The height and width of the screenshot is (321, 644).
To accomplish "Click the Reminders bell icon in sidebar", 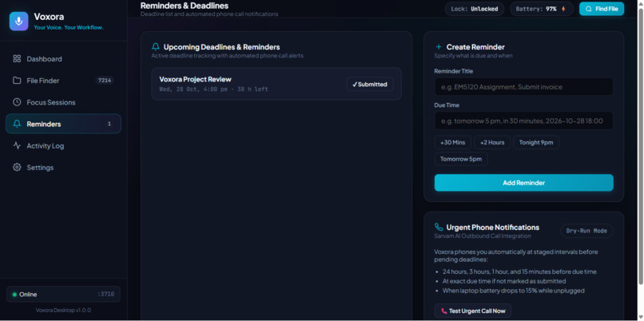I will click(17, 124).
